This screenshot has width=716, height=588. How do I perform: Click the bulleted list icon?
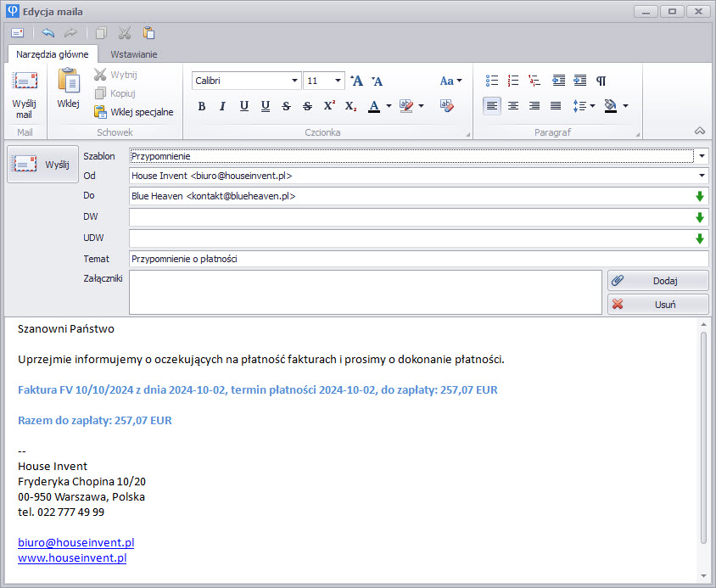492,81
